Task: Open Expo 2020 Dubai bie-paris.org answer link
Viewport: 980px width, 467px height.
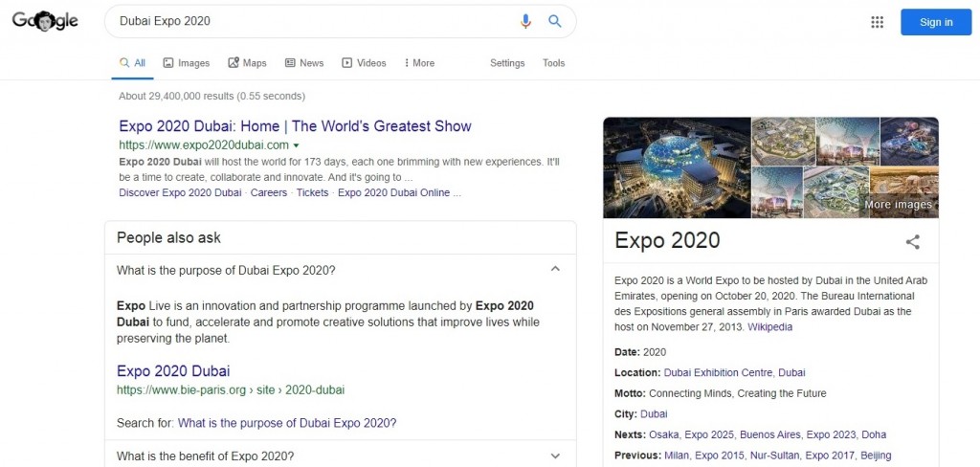Action: coord(173,370)
